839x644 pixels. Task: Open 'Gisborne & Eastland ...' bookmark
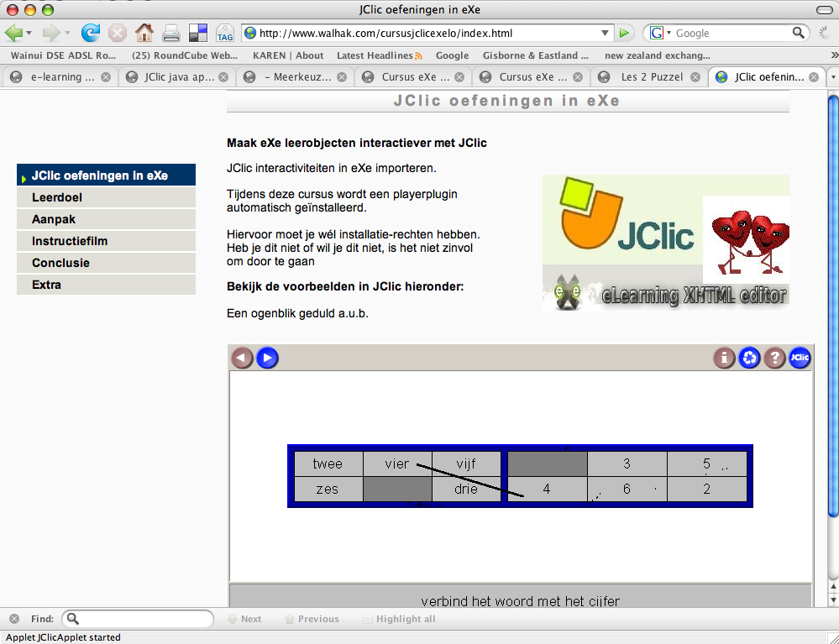[536, 55]
